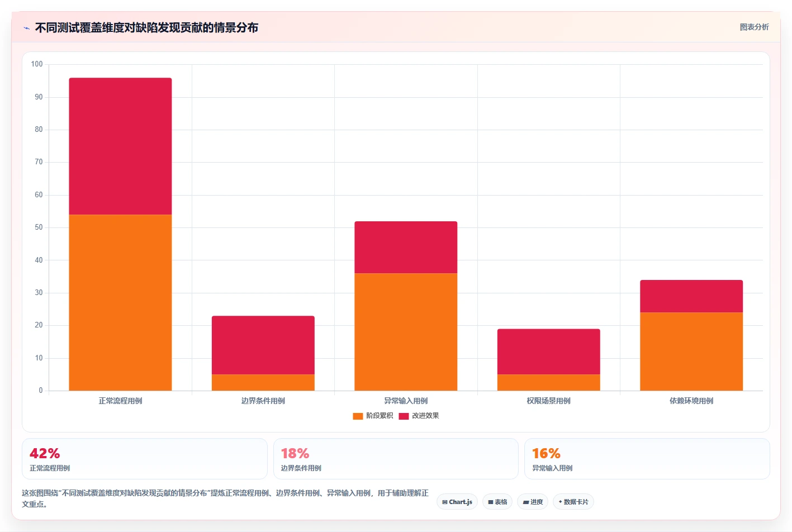Click the red segment of 异常输入用例 bar
Viewport: 792px width, 532px height.
406,247
